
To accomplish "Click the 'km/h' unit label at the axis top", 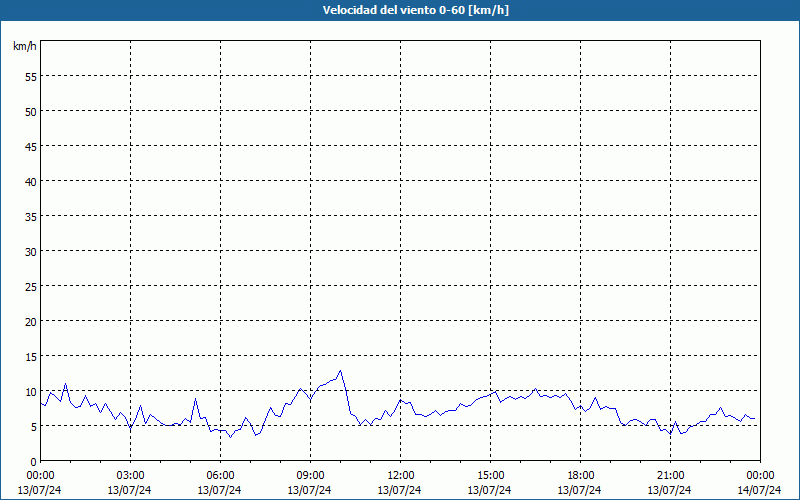I will [x=25, y=46].
